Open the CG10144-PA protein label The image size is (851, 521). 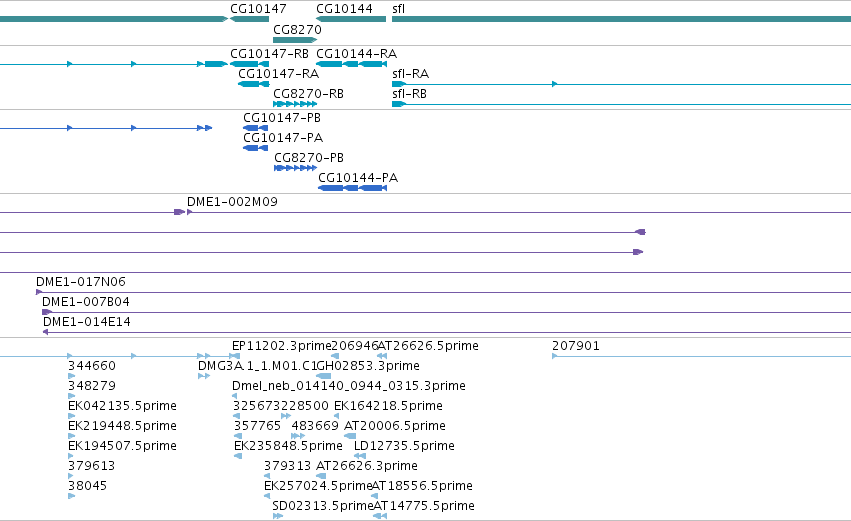(358, 177)
